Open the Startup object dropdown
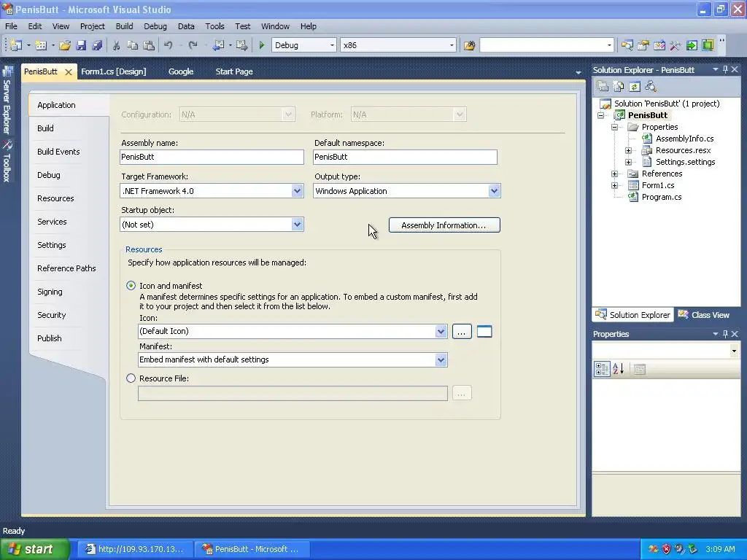Screen dimensions: 747x560 tap(298, 225)
